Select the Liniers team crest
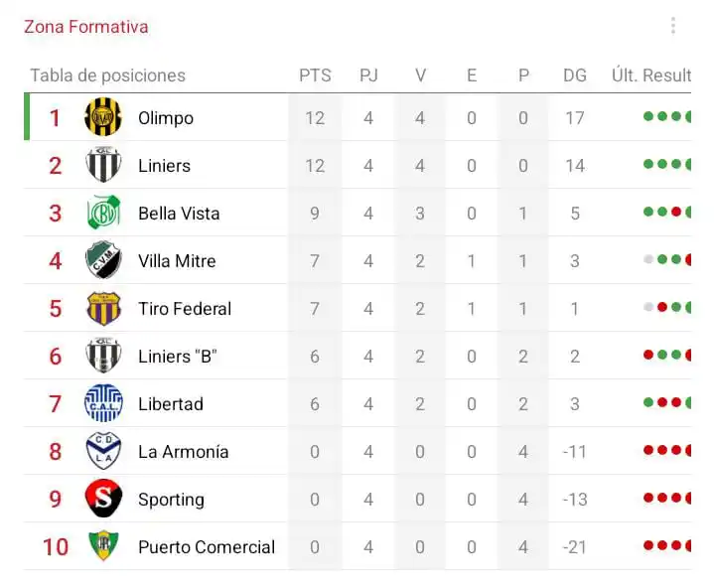This screenshot has width=714, height=588. pos(103,165)
